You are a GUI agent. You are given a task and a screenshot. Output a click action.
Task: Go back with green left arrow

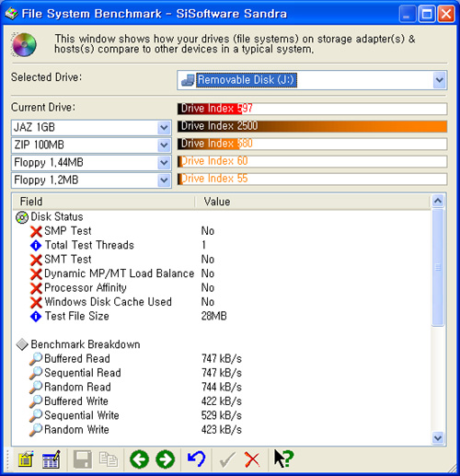pos(139,459)
